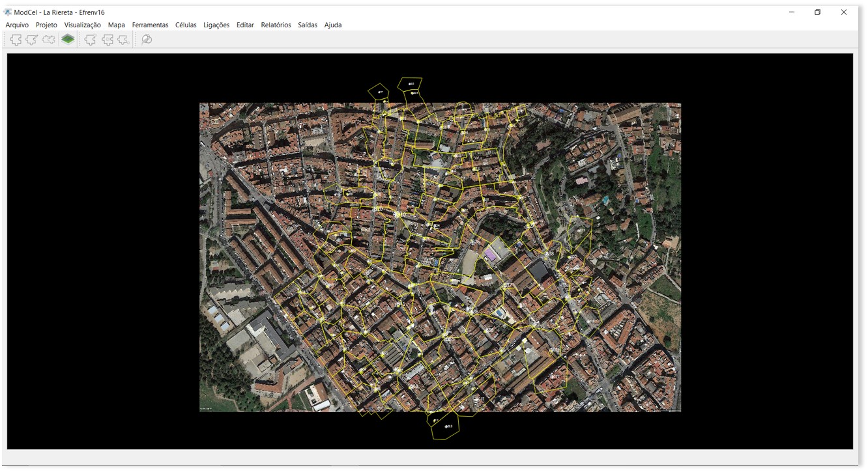Open the Células menu

[x=186, y=25]
